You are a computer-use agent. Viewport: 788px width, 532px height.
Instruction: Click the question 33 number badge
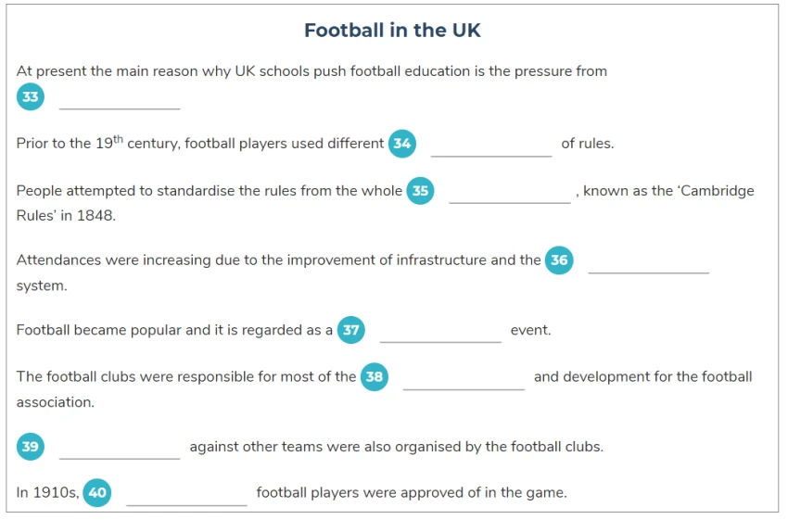tap(31, 96)
